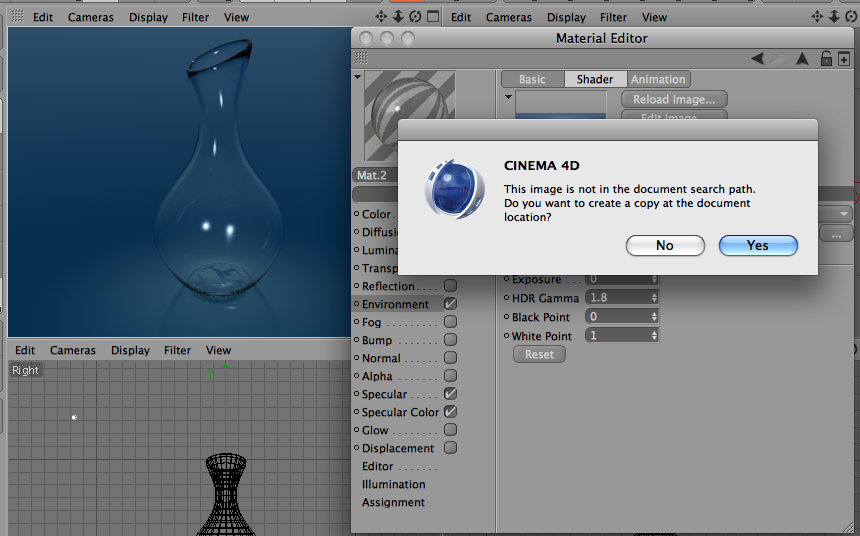
Task: Click the back arrow in Material Editor
Action: point(757,58)
